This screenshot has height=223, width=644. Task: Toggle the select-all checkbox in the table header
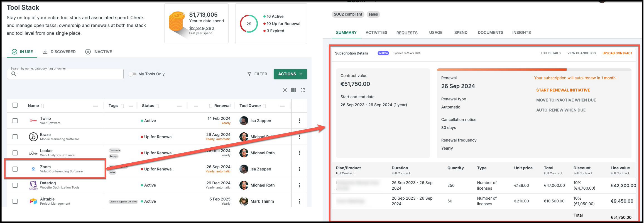point(15,105)
